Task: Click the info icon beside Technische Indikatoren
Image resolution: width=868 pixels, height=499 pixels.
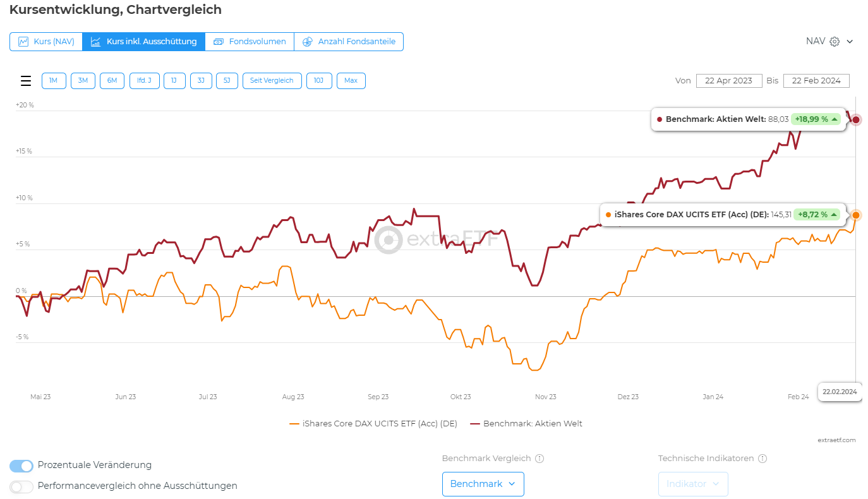Action: (x=763, y=459)
